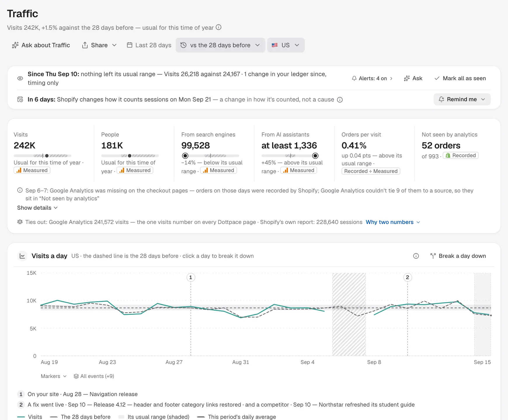Click the hatched Sep 6–7 chart region
The height and width of the screenshot is (420, 508).
pyautogui.click(x=349, y=314)
